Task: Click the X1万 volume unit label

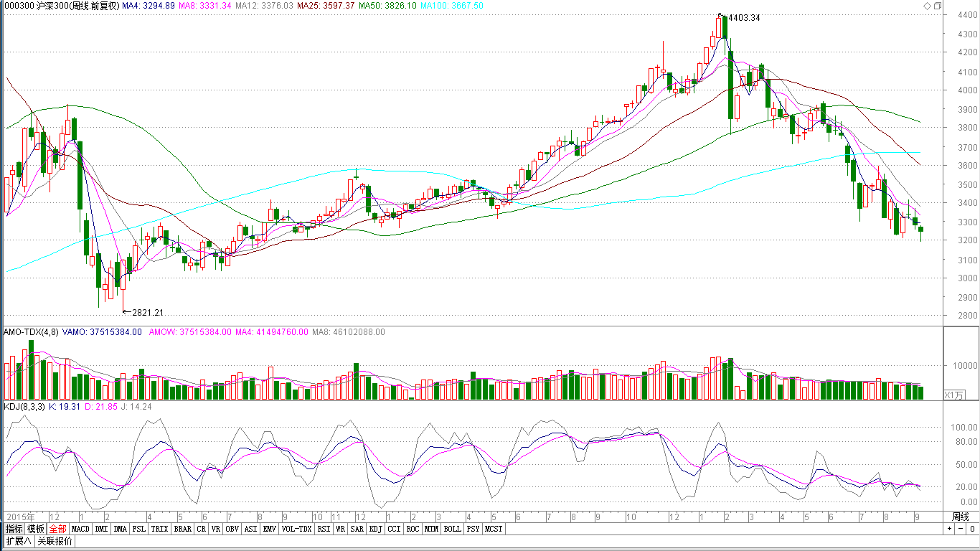Action: coord(954,395)
